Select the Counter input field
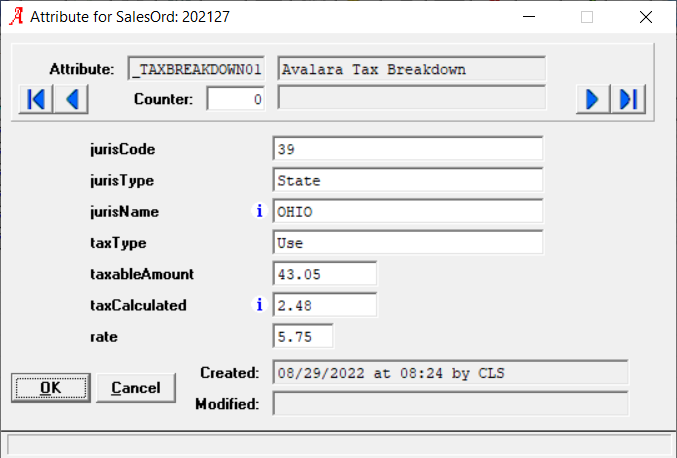This screenshot has width=677, height=458. click(x=236, y=99)
